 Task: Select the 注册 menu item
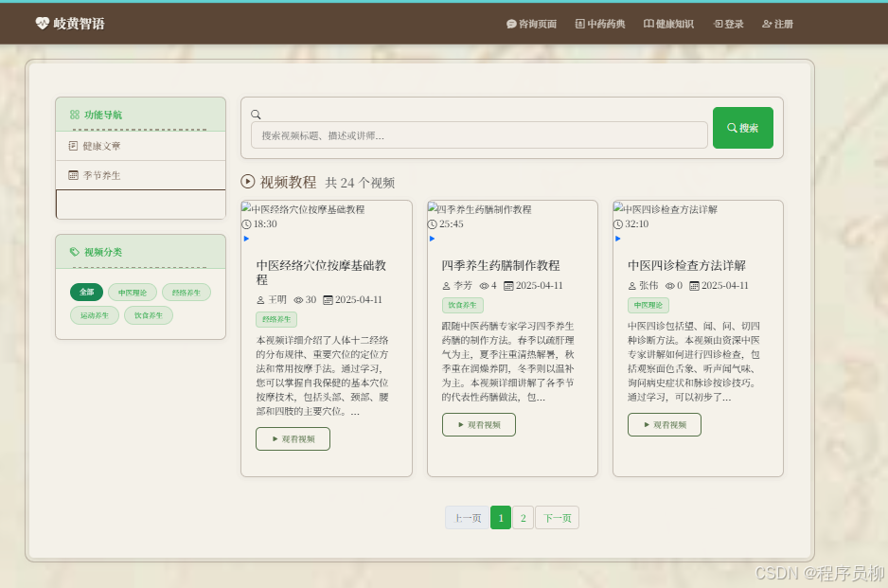click(778, 24)
